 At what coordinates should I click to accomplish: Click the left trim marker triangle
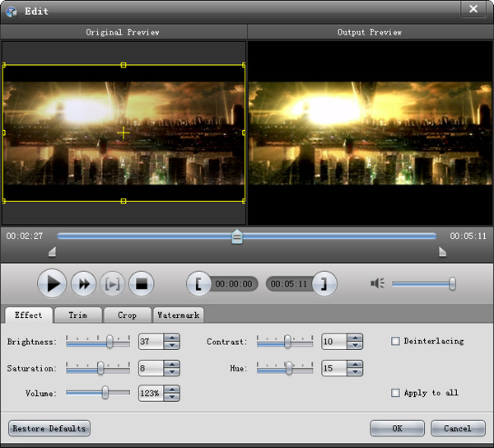click(x=53, y=252)
